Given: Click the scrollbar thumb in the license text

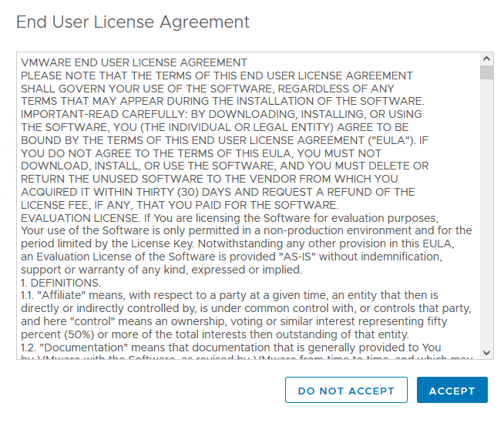Looking at the screenshot, I should pos(486,72).
